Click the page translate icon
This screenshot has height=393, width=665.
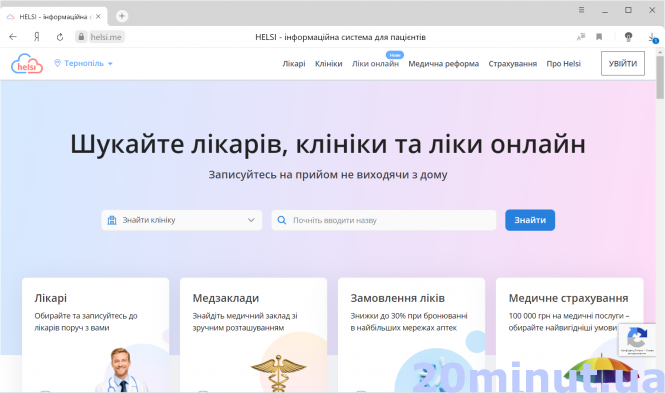tap(581, 37)
